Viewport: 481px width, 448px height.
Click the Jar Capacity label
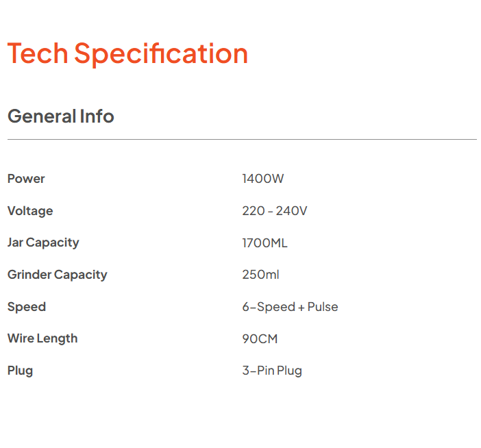[43, 243]
